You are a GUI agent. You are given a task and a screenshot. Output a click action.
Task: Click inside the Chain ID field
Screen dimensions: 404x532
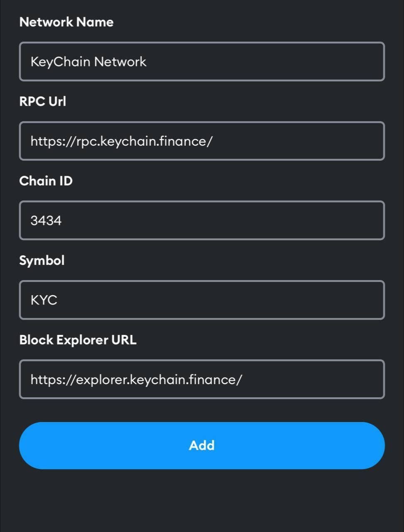tap(202, 220)
